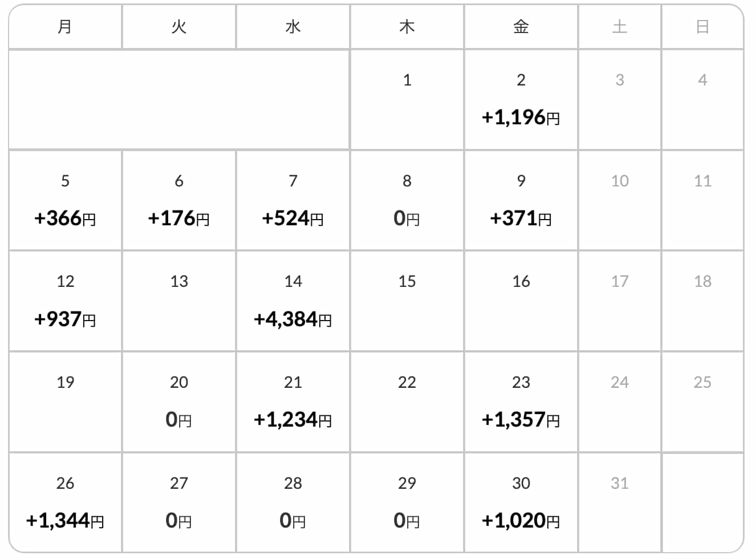Select the greyed Saturday 31 cell

tap(620, 503)
